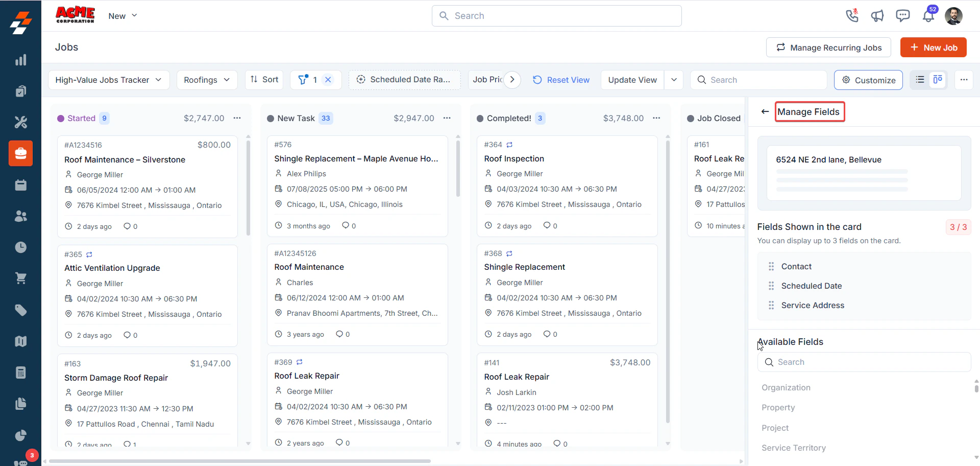Click the Contact field drag handle
The image size is (980, 466).
[771, 266]
